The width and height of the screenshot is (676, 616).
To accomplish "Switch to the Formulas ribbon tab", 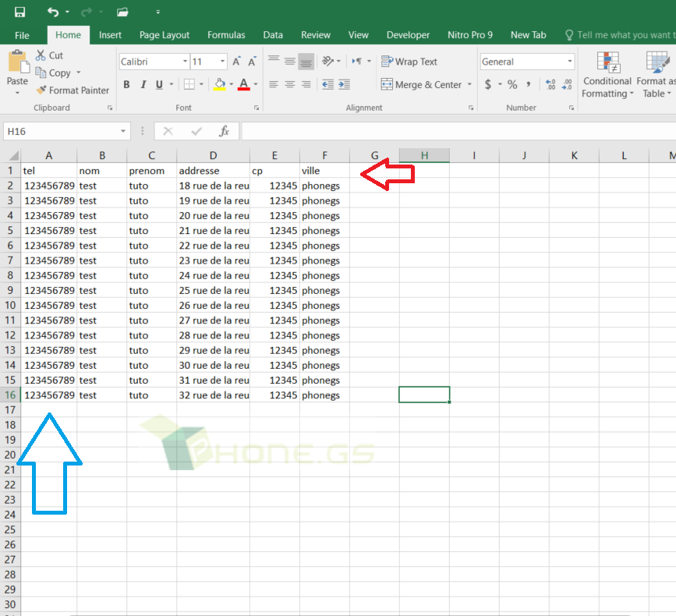I will click(226, 35).
